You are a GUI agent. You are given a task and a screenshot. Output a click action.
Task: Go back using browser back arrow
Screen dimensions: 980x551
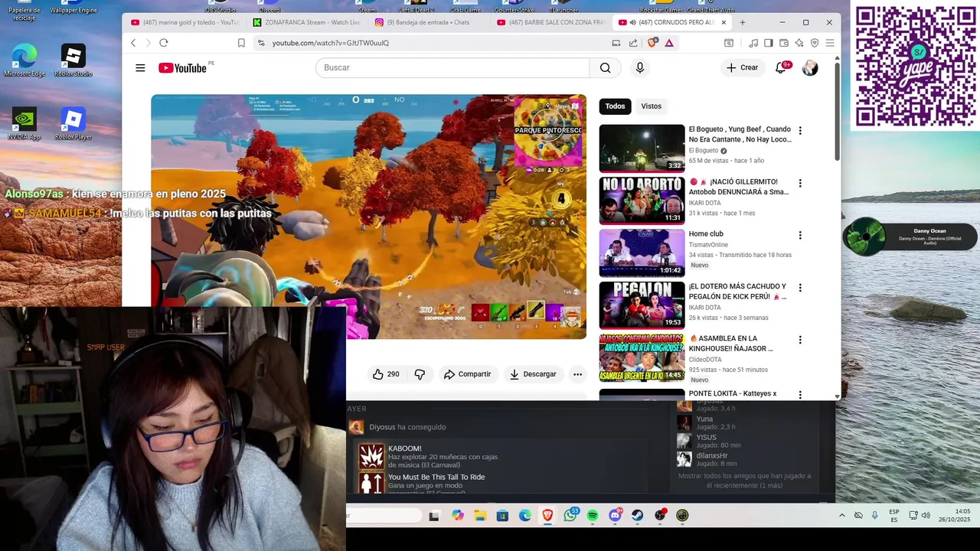[x=133, y=43]
